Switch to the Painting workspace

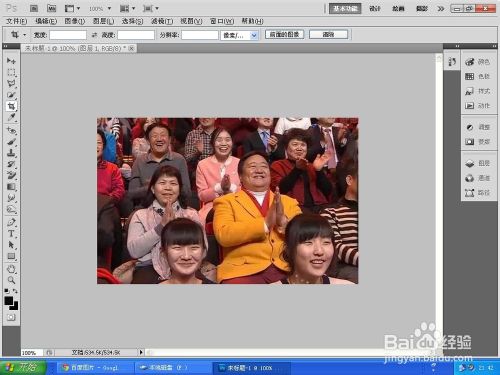tap(398, 9)
